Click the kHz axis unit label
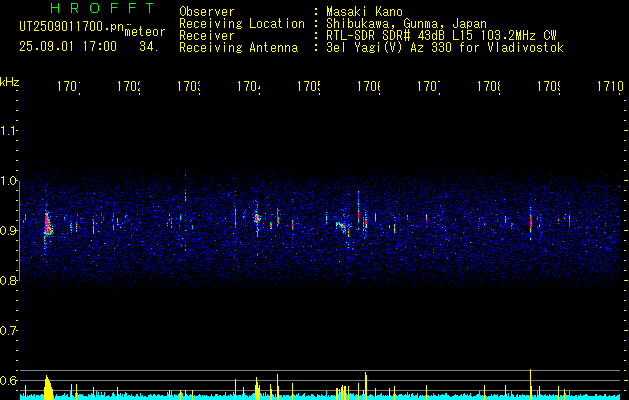This screenshot has height=400, width=629. pyautogui.click(x=9, y=82)
